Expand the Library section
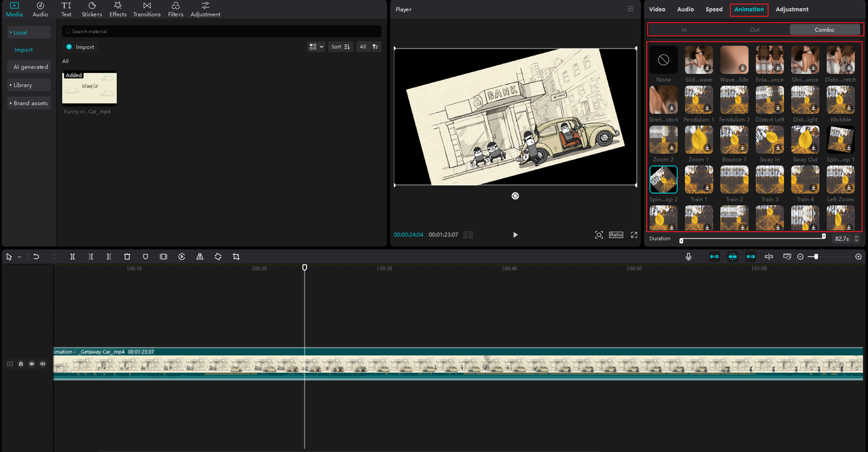Screen dimensions: 868x452 (x=29, y=85)
